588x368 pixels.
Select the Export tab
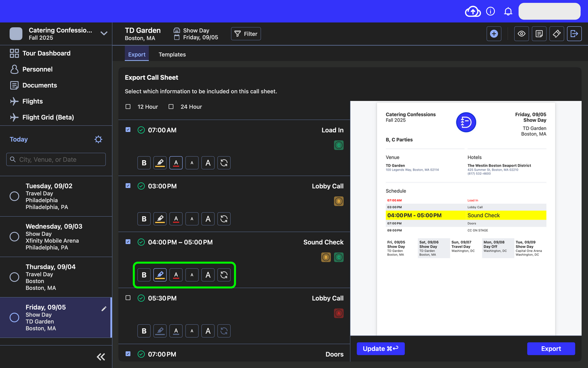(137, 54)
